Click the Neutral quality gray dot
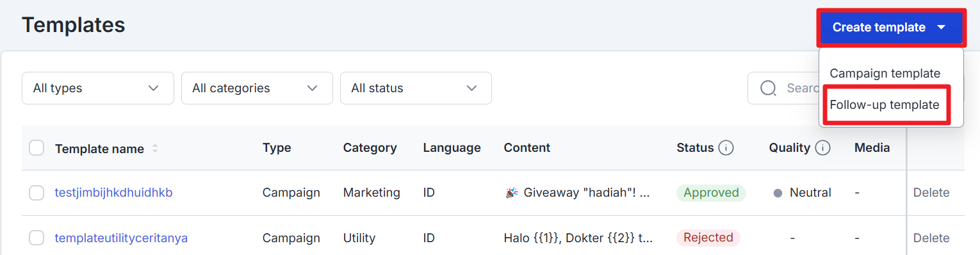The width and height of the screenshot is (980, 255). point(778,193)
